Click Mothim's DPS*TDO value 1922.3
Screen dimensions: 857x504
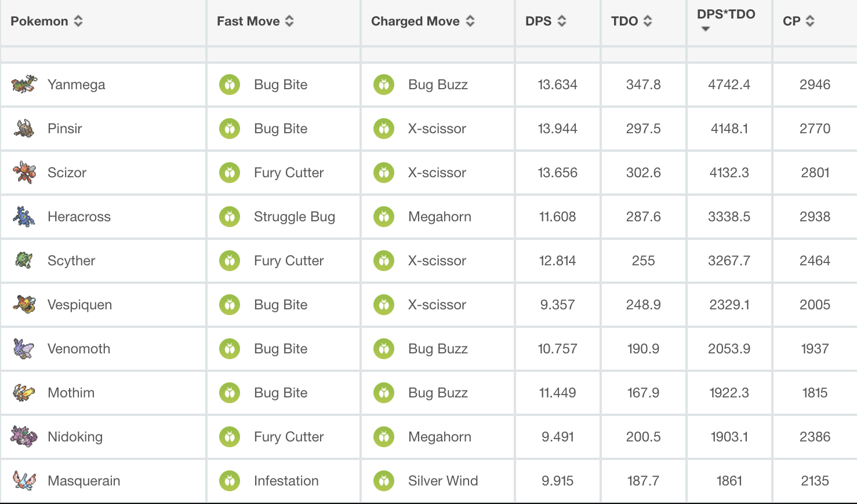(x=729, y=393)
